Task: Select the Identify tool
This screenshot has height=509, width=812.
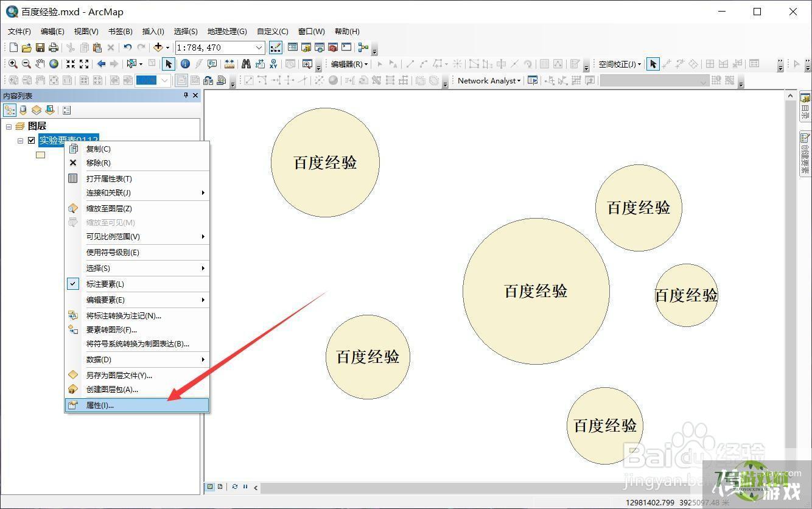Action: point(185,64)
